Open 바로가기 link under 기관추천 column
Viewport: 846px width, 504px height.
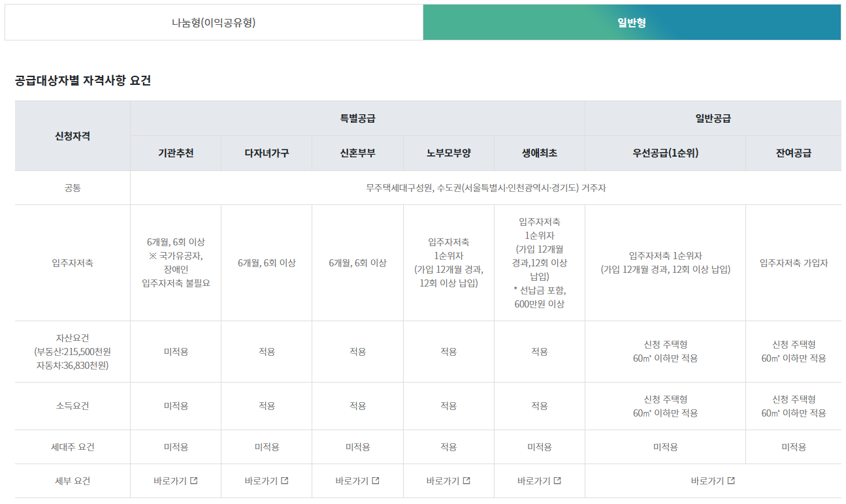[175, 481]
